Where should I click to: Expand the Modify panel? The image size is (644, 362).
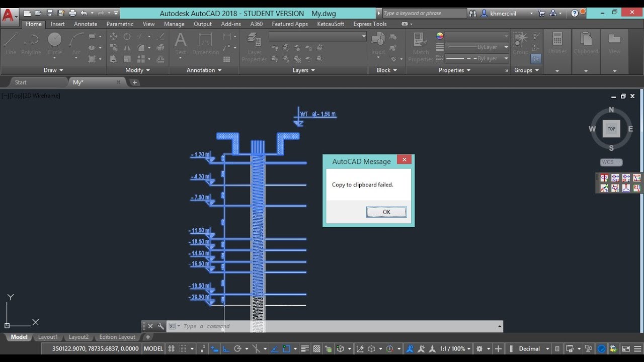pyautogui.click(x=137, y=70)
